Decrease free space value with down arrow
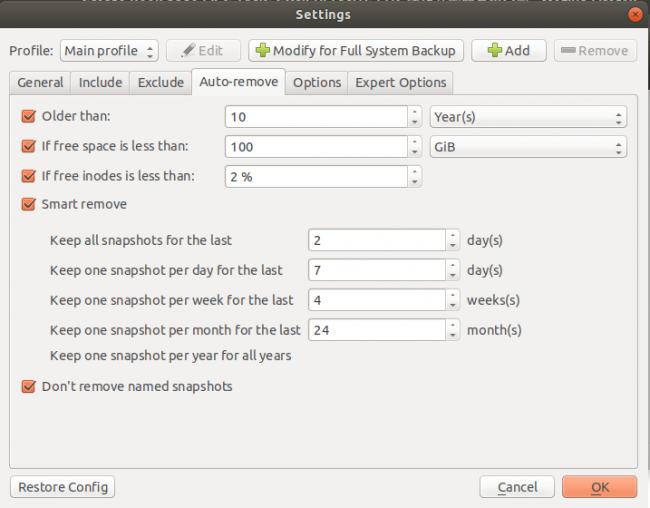 pyautogui.click(x=415, y=152)
